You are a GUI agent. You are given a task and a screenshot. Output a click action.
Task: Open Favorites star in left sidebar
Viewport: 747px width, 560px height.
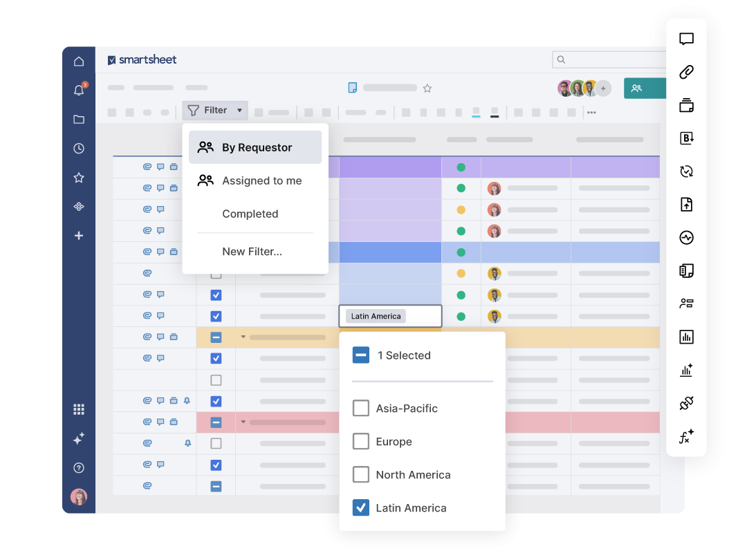tap(79, 178)
